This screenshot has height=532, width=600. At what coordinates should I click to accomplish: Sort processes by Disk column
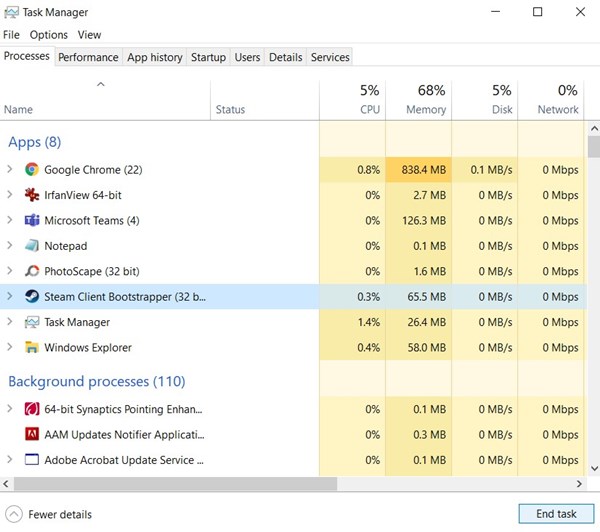pos(485,100)
